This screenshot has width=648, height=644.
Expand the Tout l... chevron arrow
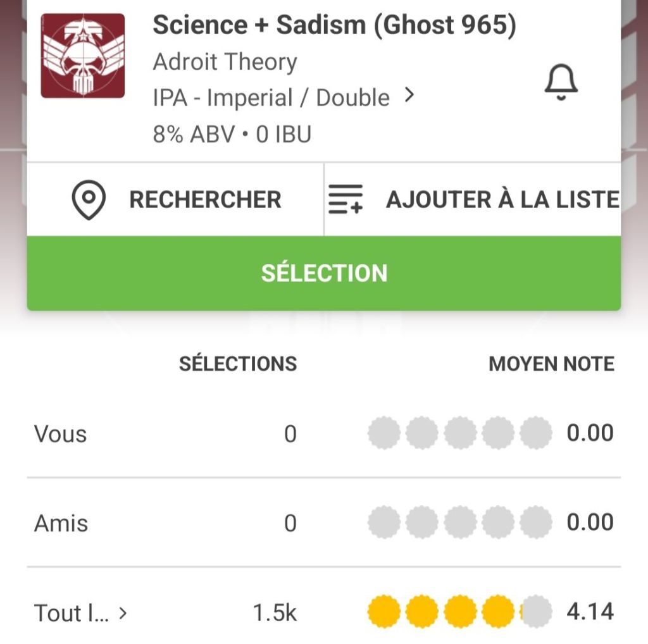pos(123,612)
